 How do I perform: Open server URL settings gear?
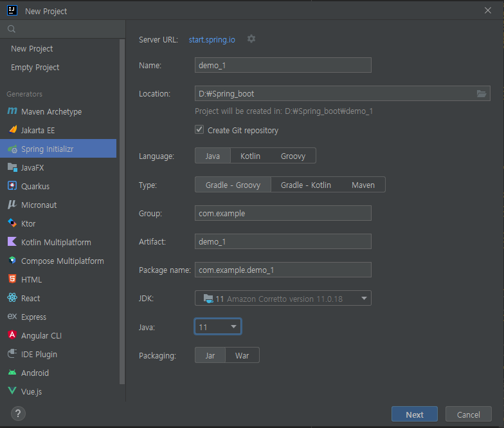point(251,39)
